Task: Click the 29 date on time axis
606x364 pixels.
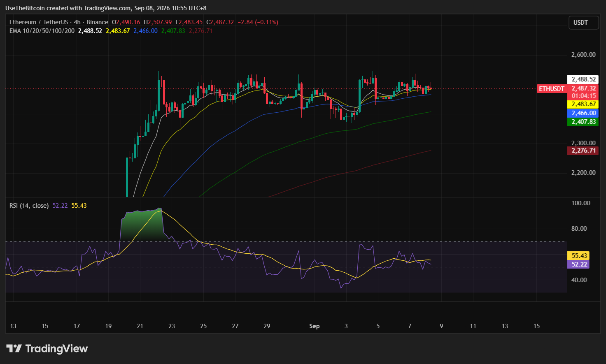Action: (267, 326)
